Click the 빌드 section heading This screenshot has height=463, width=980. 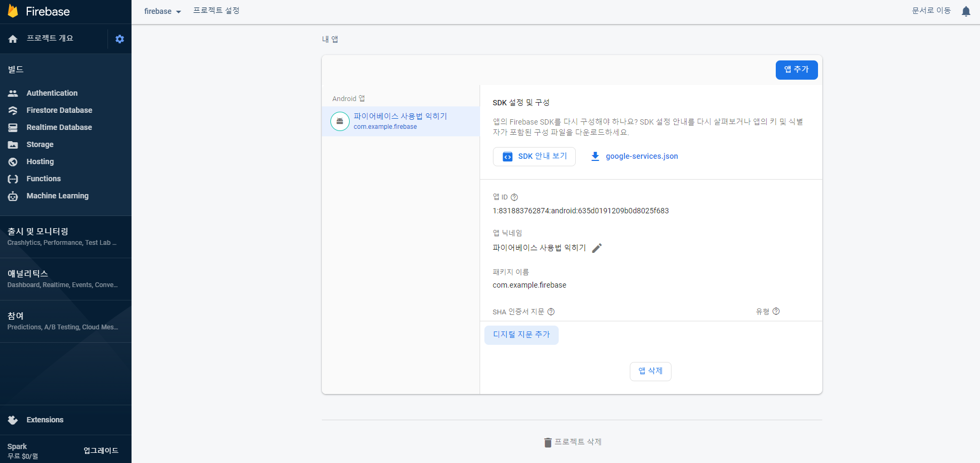click(x=16, y=70)
